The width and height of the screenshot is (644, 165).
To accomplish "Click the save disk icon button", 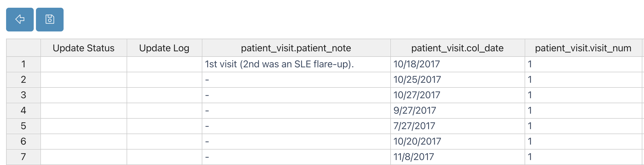I will [50, 20].
